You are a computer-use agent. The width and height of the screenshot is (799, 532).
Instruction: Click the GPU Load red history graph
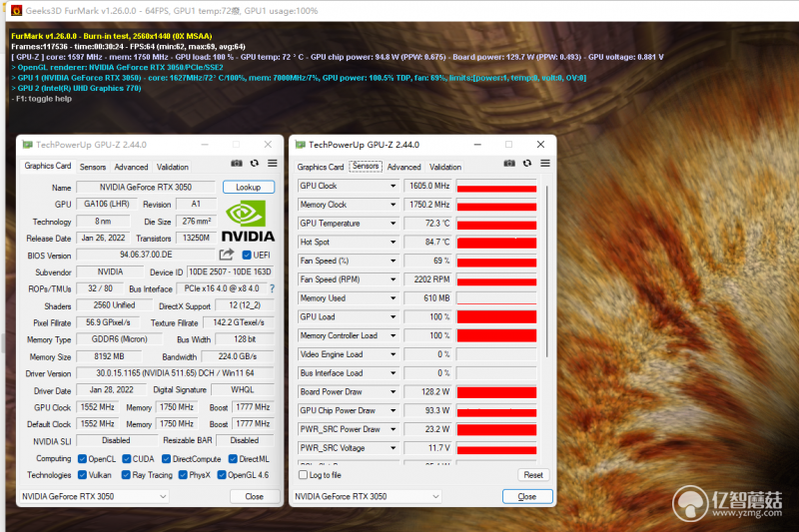[496, 316]
